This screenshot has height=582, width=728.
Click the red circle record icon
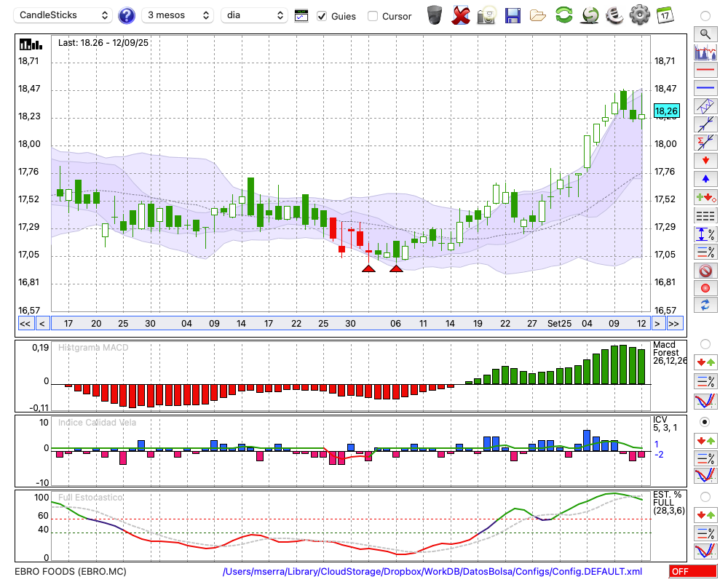tap(705, 288)
